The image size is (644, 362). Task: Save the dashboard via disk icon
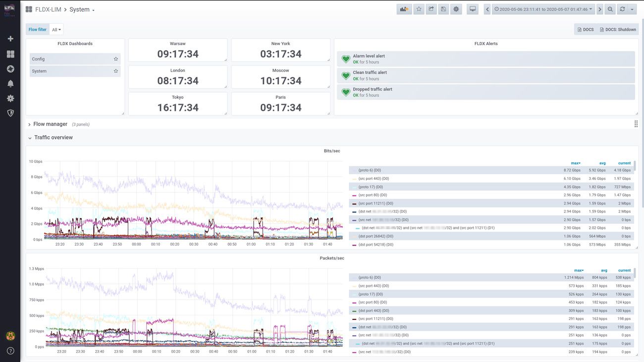point(443,8)
